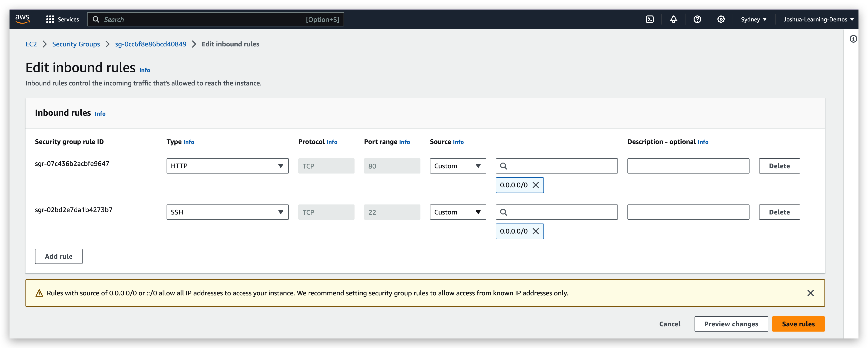Click Add rule
Viewport: 868px width, 348px height.
(x=58, y=256)
